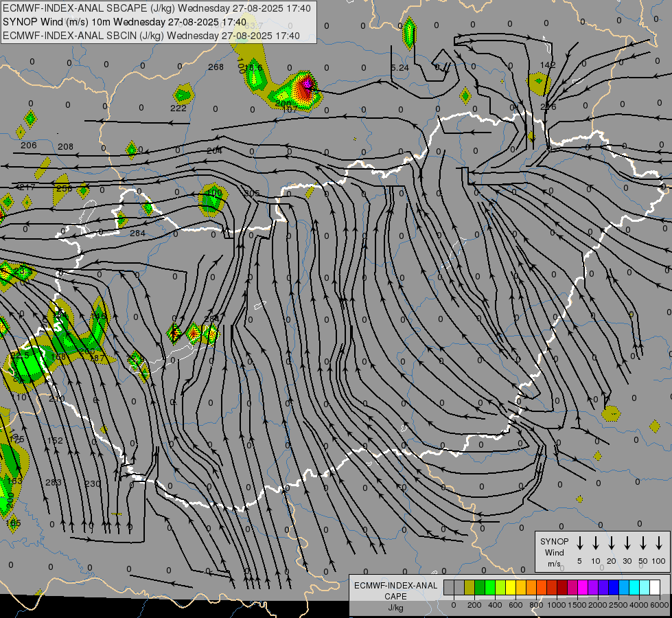This screenshot has width=672, height=618.
Task: Click the 4000 tick label on the CAPE scale
Action: point(639,605)
